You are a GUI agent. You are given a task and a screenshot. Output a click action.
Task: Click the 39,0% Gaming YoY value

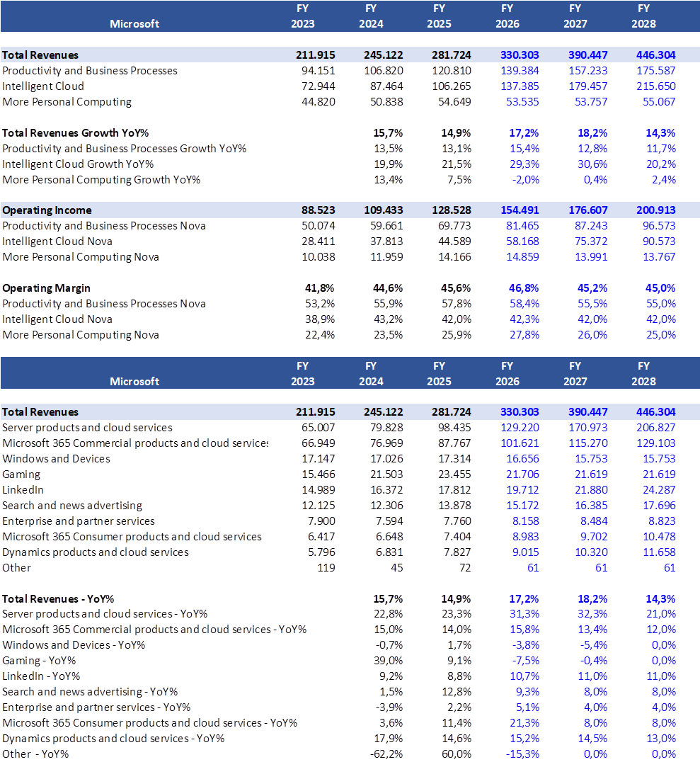[x=388, y=661]
